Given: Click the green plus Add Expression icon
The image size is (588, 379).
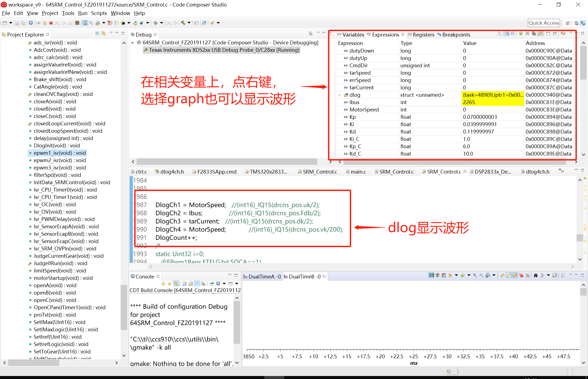Looking at the screenshot, I should click(x=520, y=34).
